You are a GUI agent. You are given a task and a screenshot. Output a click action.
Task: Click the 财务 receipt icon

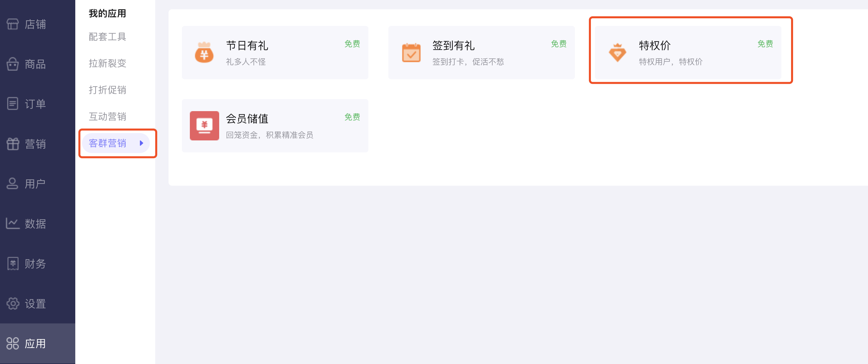[12, 263]
